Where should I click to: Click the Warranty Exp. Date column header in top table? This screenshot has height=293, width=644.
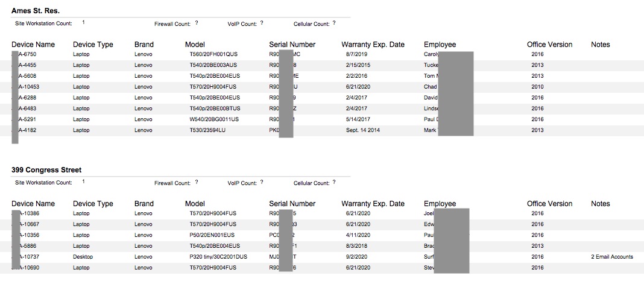373,45
